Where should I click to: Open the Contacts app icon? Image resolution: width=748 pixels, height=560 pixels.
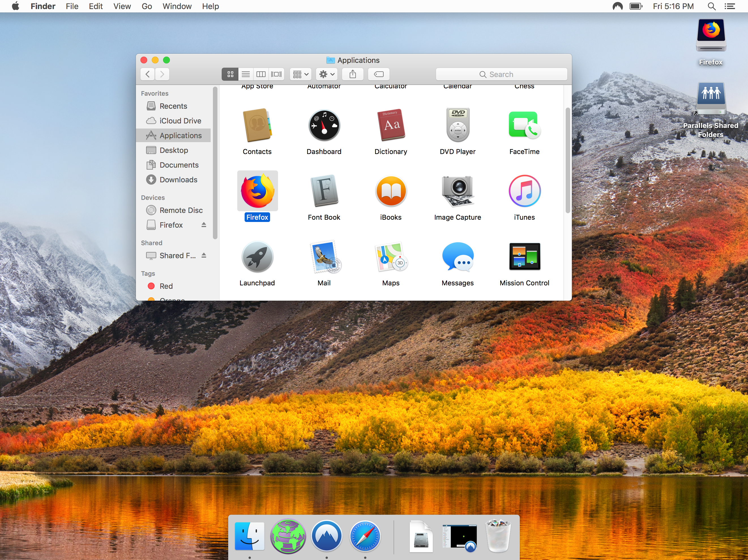[257, 125]
